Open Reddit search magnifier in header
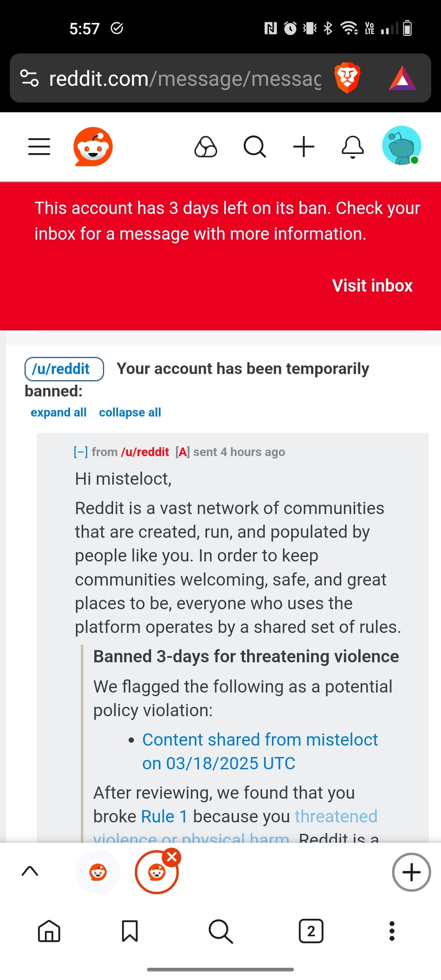441x980 pixels. tap(255, 147)
